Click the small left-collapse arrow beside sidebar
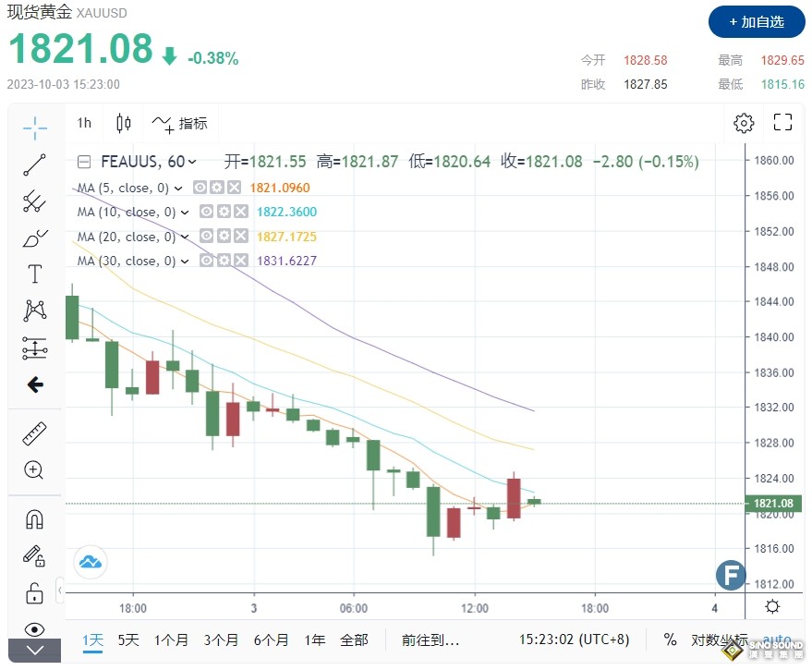Screen dimensions: 812x670 pos(60,591)
